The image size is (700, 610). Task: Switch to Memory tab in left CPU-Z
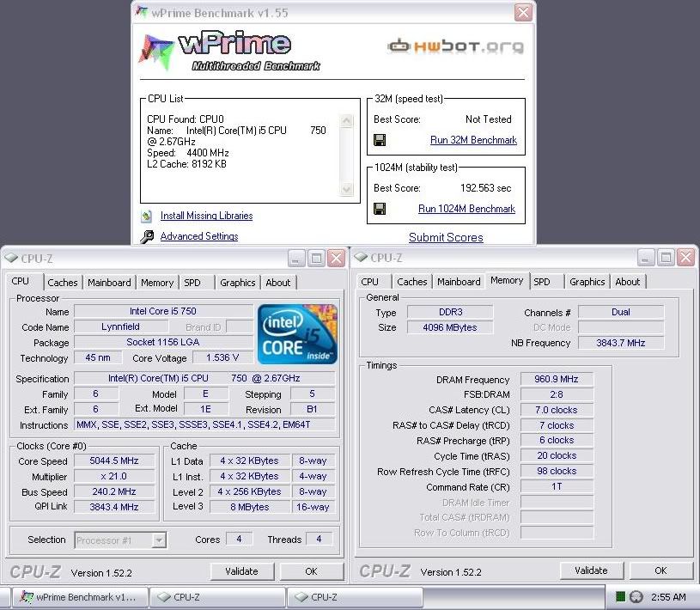(x=157, y=283)
